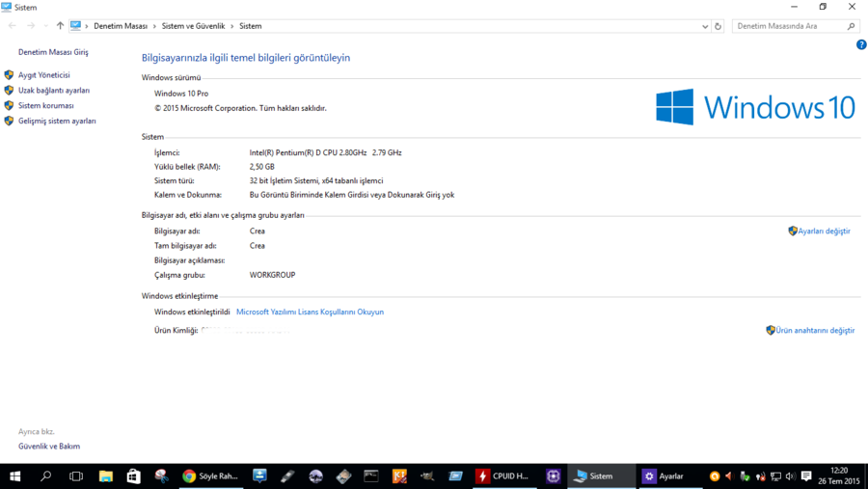This screenshot has width=868, height=489.
Task: Open Sistem koruması settings
Action: (x=46, y=105)
